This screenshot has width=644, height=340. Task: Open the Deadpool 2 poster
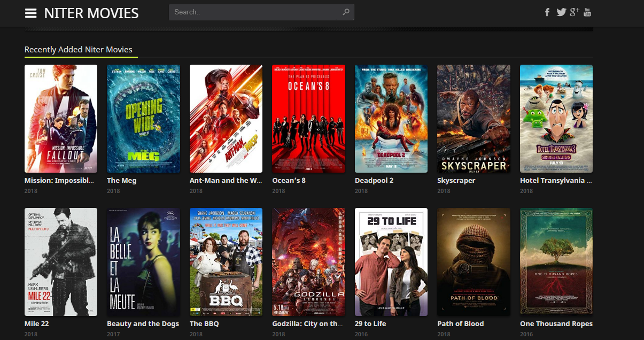click(x=391, y=119)
